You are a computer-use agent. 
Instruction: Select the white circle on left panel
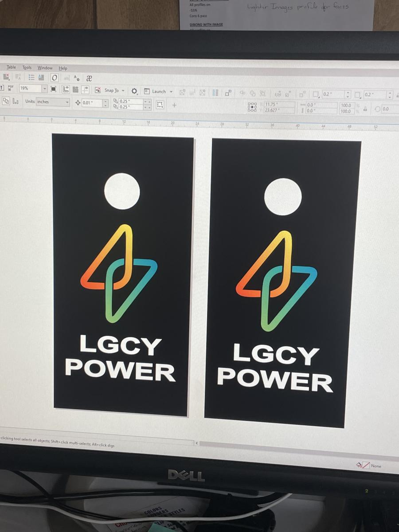click(x=122, y=191)
